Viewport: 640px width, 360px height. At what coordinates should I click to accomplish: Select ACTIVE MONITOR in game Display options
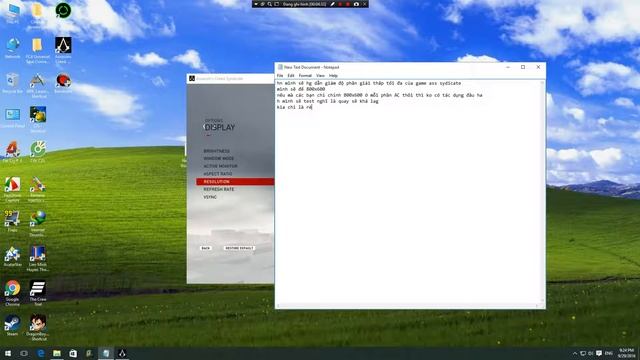coord(220,166)
